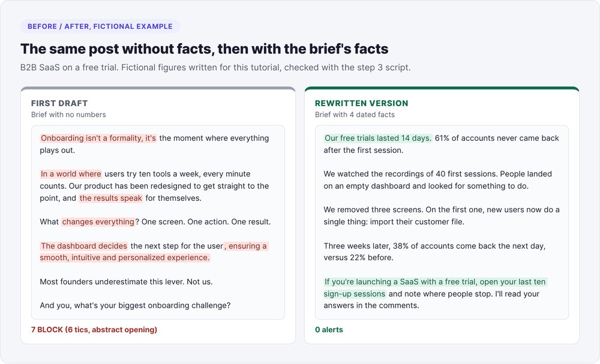Click highlighted phrase "In a world where"

71,174
